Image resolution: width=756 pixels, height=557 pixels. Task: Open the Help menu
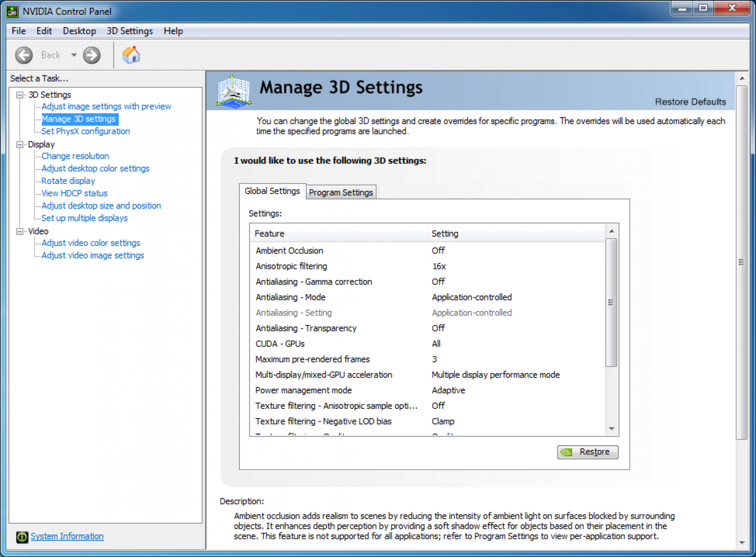(x=173, y=31)
